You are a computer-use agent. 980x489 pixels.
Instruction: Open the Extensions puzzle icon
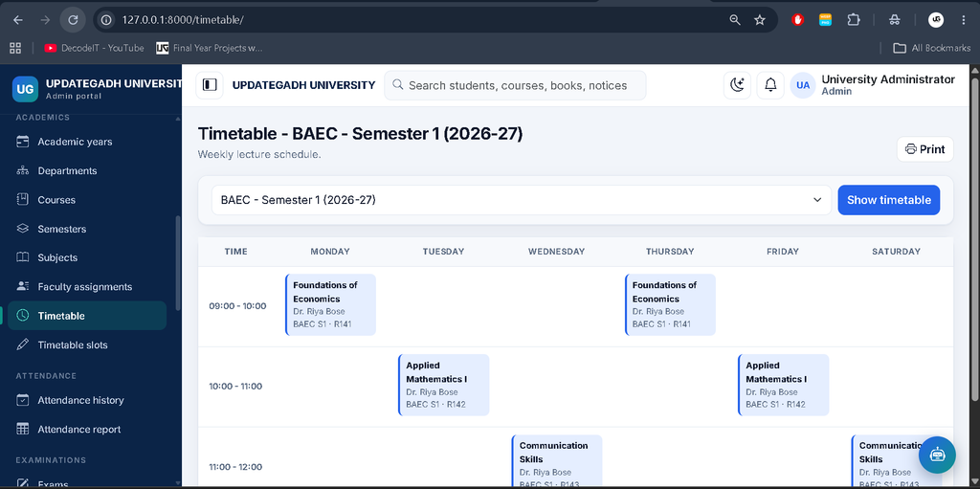[x=853, y=20]
